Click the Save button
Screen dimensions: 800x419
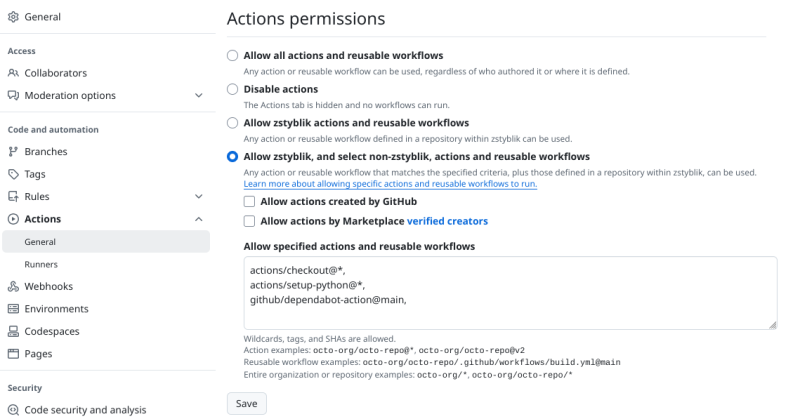246,404
